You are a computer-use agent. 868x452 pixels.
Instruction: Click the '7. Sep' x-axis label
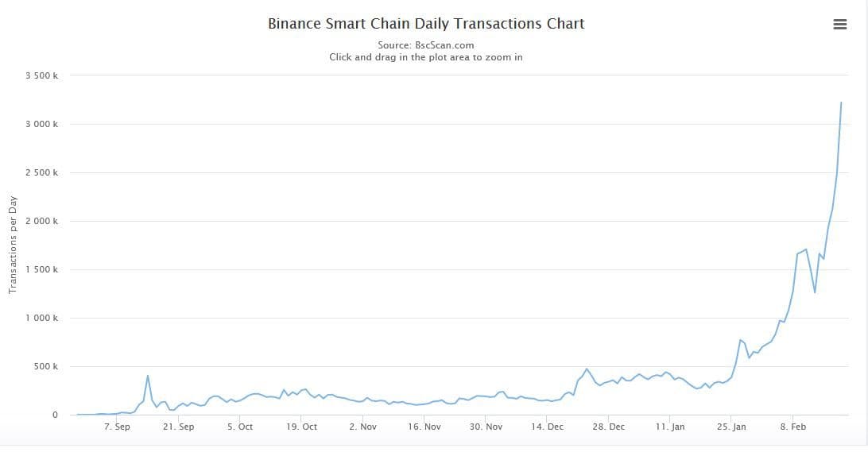pyautogui.click(x=117, y=427)
